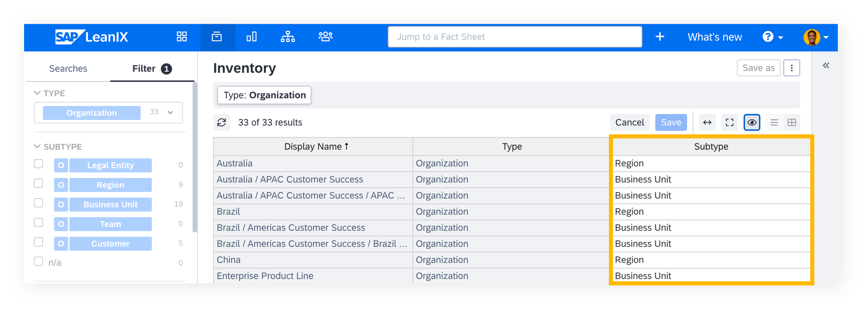Switch to the Searches tab
The height and width of the screenshot is (314, 868).
tap(68, 69)
